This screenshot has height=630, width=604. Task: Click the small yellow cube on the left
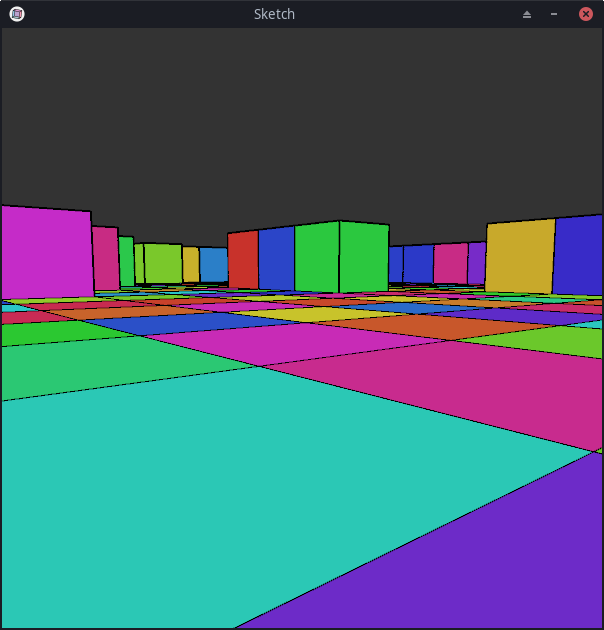[x=190, y=265]
